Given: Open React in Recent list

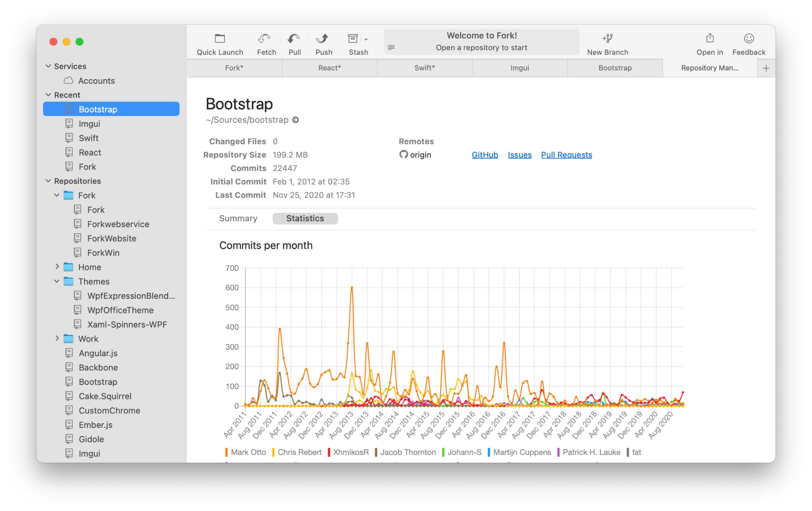Looking at the screenshot, I should [x=111, y=152].
